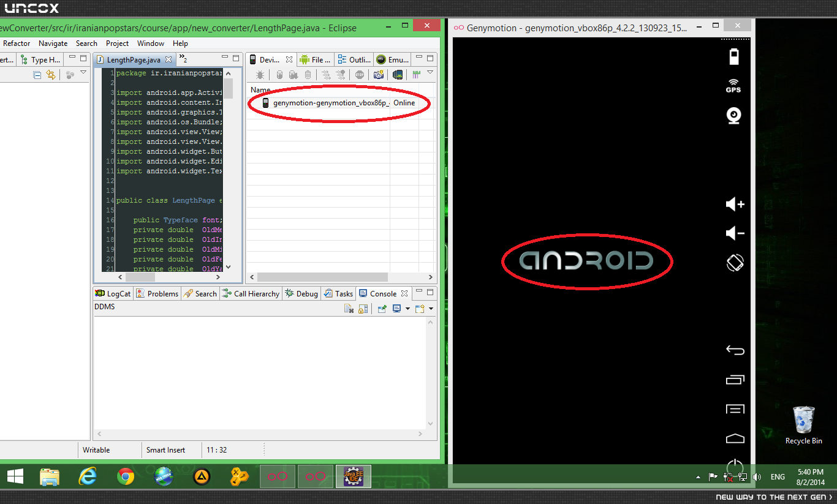The width and height of the screenshot is (837, 504).
Task: Switch to the Outline tab
Action: click(354, 60)
